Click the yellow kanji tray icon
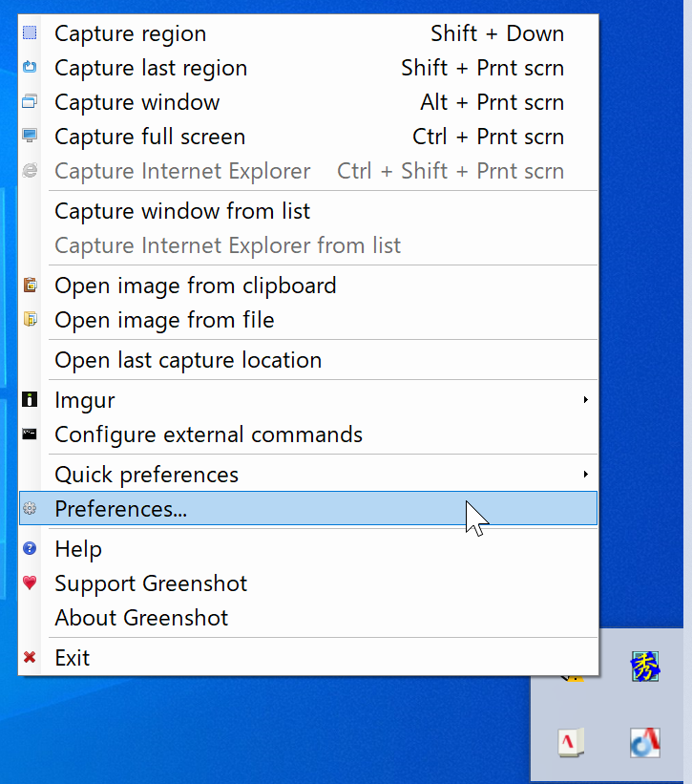This screenshot has height=784, width=692. click(645, 667)
